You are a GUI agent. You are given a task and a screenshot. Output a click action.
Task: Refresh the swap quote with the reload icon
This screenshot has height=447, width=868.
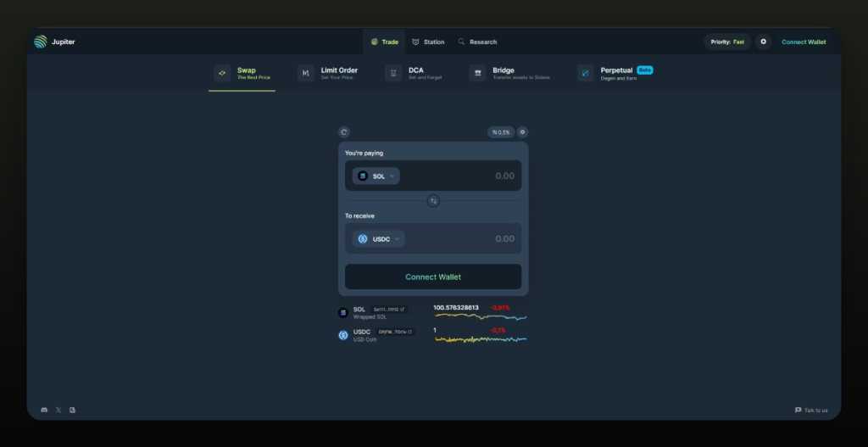(343, 132)
